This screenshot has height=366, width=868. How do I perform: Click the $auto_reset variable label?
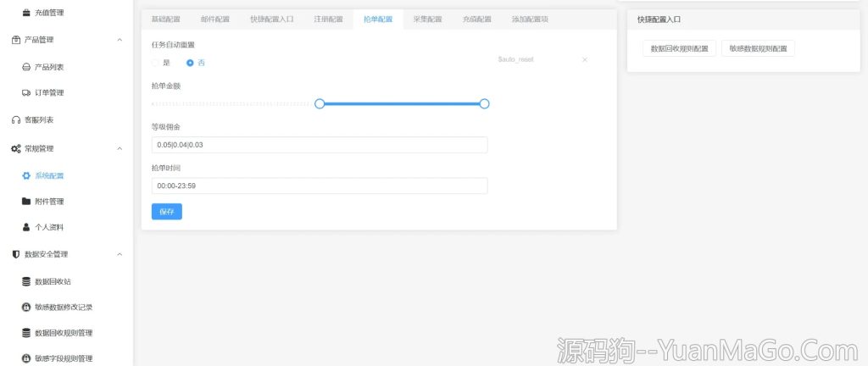point(516,59)
